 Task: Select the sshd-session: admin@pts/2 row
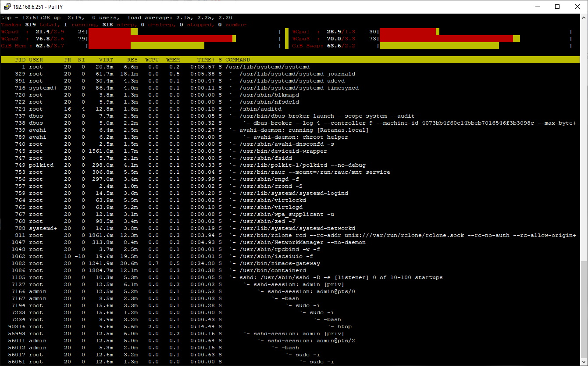[290, 341]
